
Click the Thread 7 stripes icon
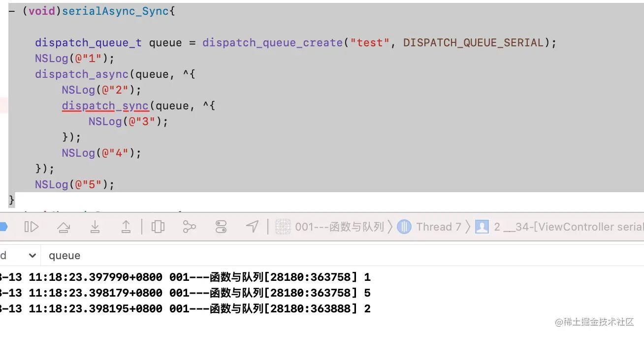coord(405,227)
